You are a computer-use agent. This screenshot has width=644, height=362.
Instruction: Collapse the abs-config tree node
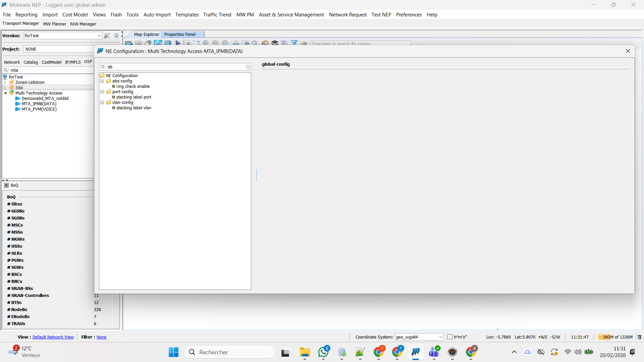coord(102,81)
